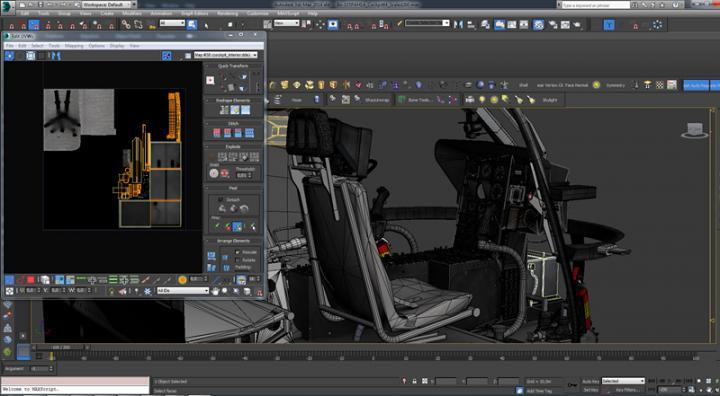Open the All IDs dropdown in UVW editor
Viewport: 720px width, 396px height.
183,291
